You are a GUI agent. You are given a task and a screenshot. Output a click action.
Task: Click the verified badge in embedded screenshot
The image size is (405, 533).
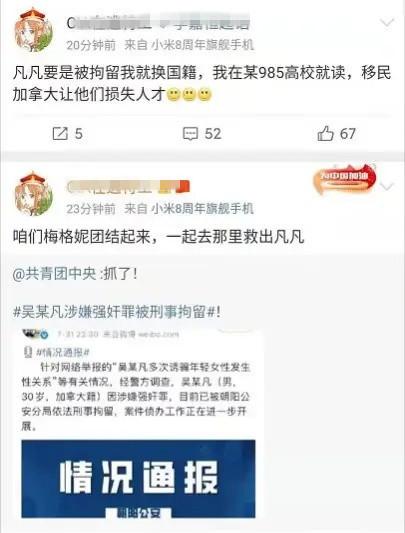44,335
